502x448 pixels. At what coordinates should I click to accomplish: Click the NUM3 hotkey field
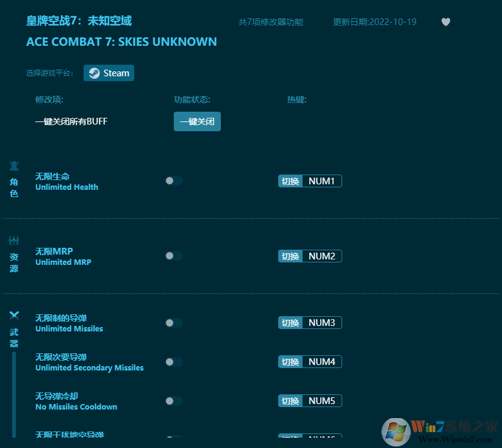click(x=322, y=323)
